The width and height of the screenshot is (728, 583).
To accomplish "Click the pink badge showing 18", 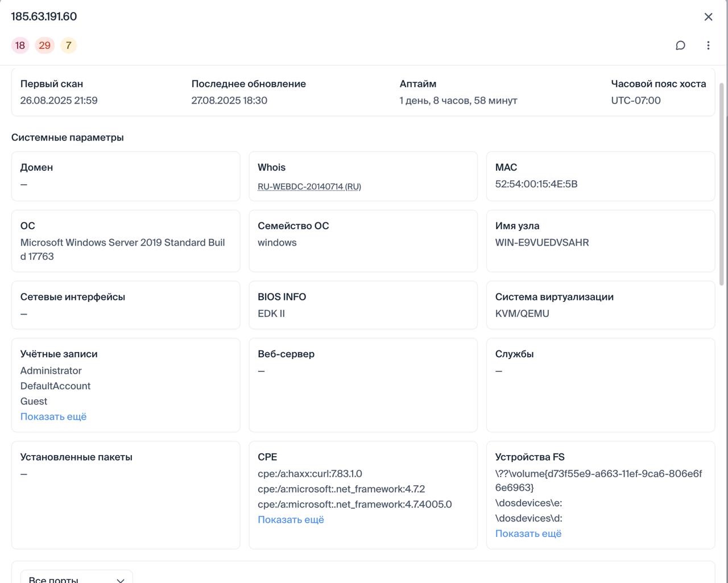I will (20, 46).
